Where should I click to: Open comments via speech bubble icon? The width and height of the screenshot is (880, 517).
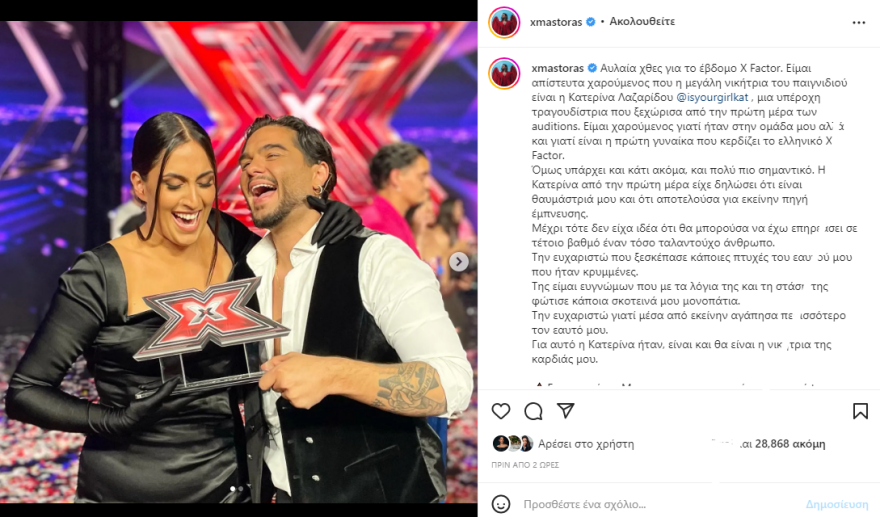(533, 411)
